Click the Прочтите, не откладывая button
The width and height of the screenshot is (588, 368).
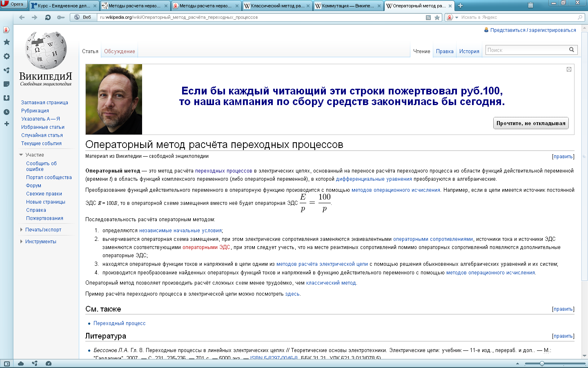pos(531,123)
